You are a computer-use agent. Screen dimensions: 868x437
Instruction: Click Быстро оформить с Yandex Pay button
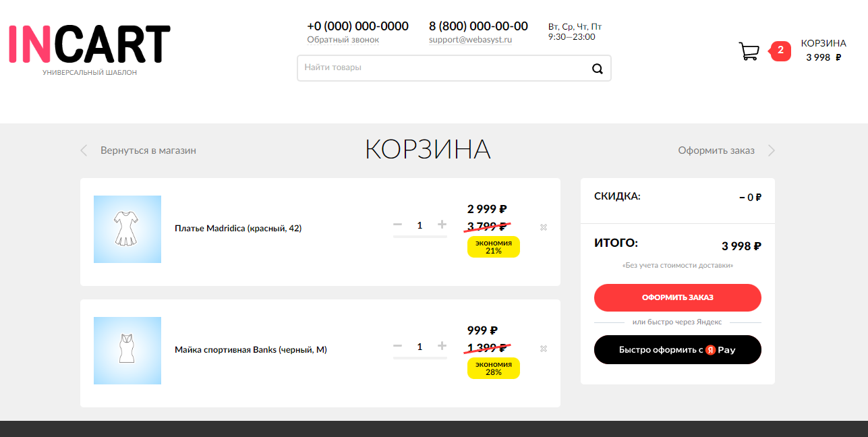click(x=677, y=350)
